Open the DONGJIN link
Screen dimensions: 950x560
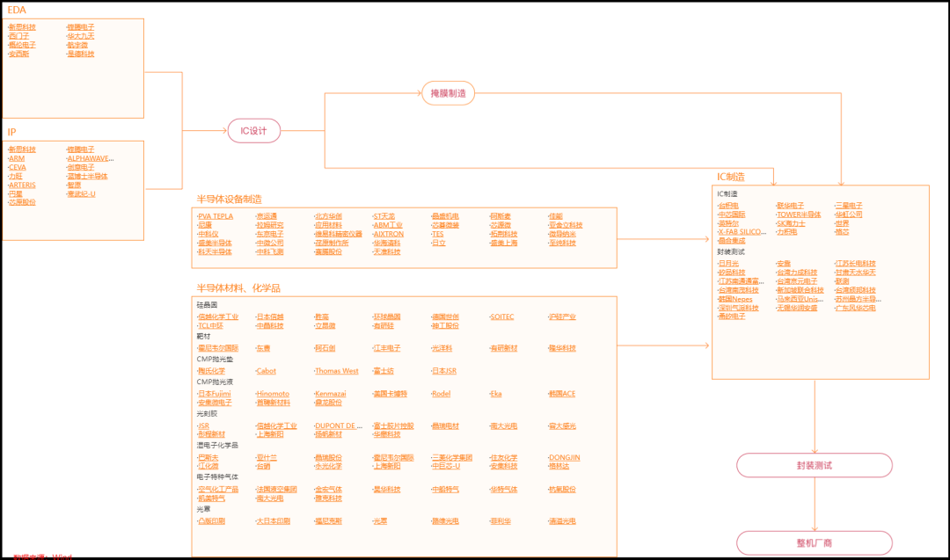(x=565, y=458)
